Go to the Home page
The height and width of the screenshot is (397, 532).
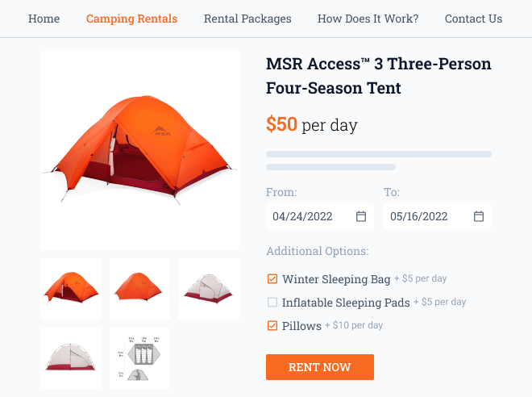pos(44,19)
